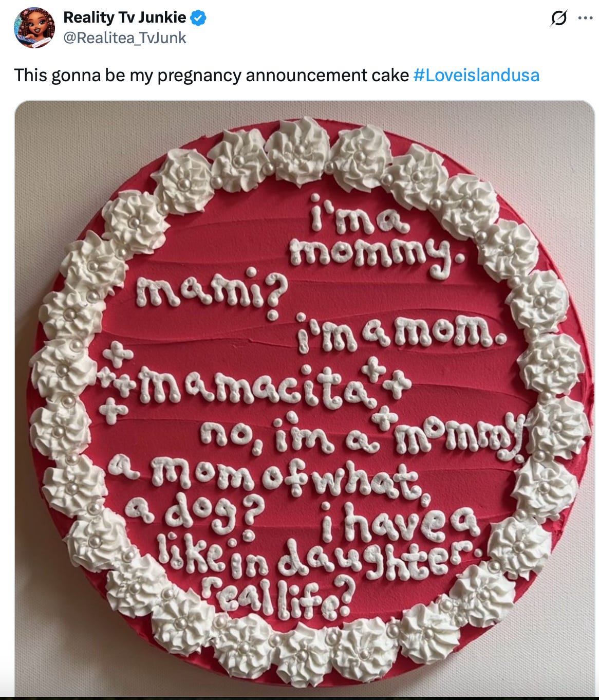Open the @Realitea_TvJunk handle link

tap(124, 38)
